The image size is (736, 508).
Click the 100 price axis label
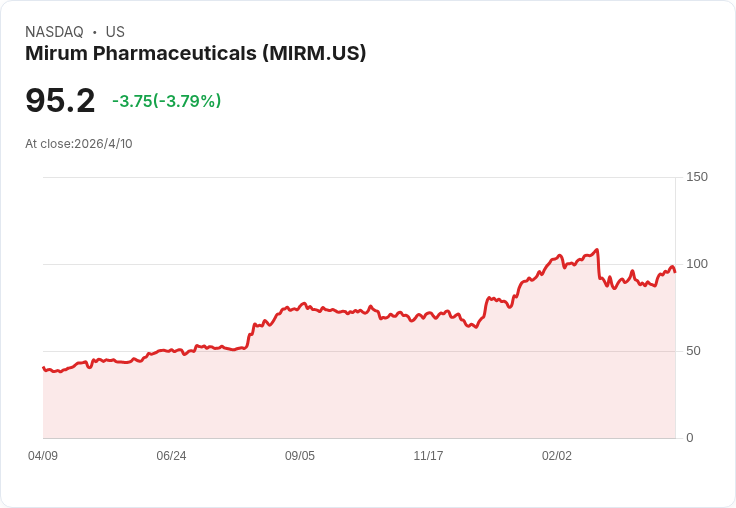(697, 264)
